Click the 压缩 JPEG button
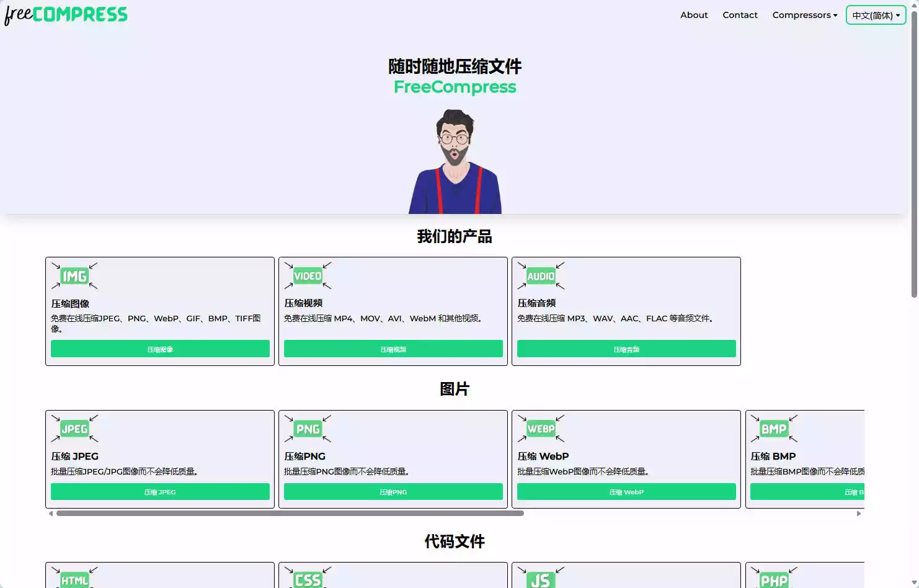Viewport: 919px width, 588px height. [x=160, y=491]
